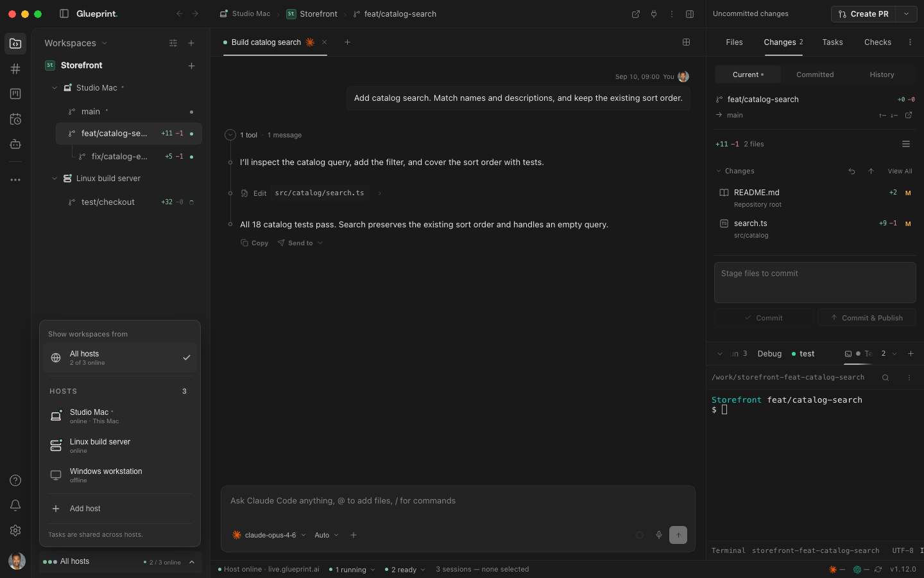This screenshot has height=578, width=924.
Task: Add a workspace to Storefront
Action: point(191,66)
